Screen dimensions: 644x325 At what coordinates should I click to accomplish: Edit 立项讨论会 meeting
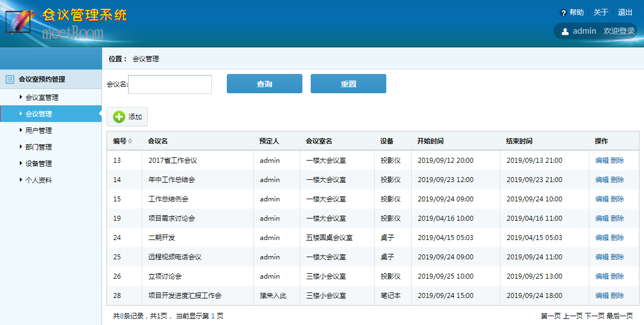point(602,276)
